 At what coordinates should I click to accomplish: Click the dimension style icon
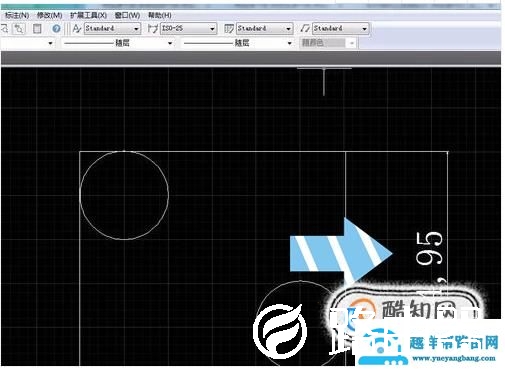click(153, 29)
